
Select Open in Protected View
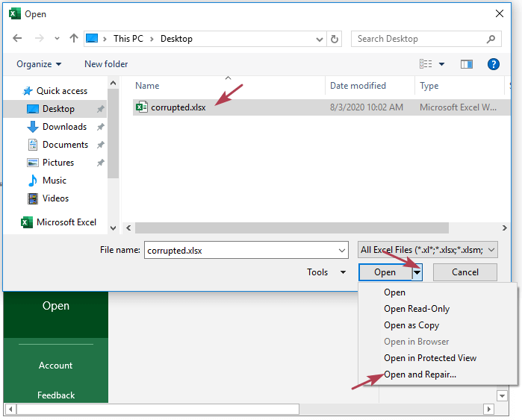[429, 358]
